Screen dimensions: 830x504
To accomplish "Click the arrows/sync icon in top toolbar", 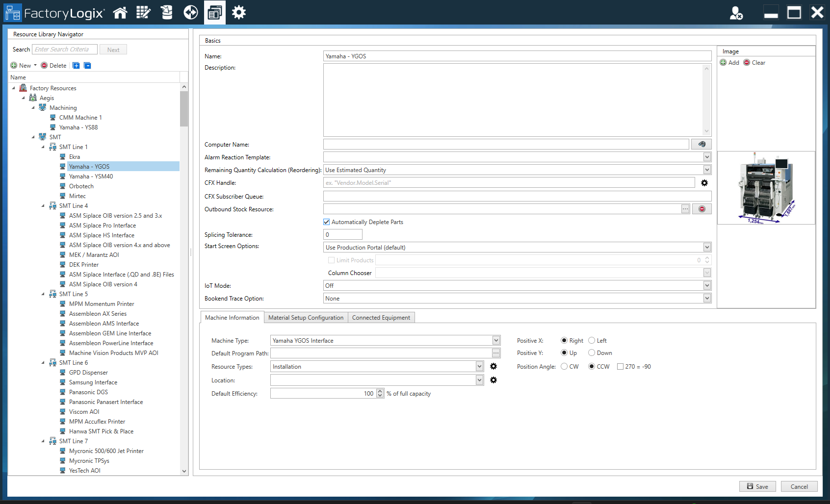I will pyautogui.click(x=190, y=12).
